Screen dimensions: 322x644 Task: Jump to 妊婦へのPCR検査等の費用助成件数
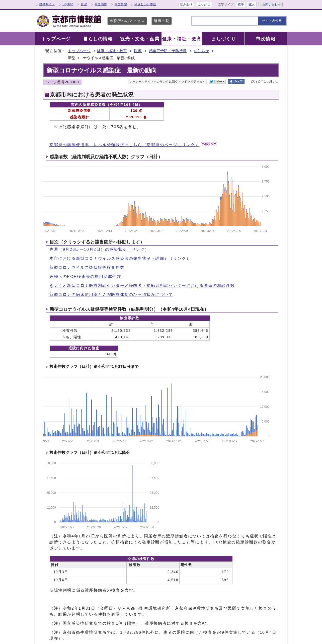click(x=85, y=276)
